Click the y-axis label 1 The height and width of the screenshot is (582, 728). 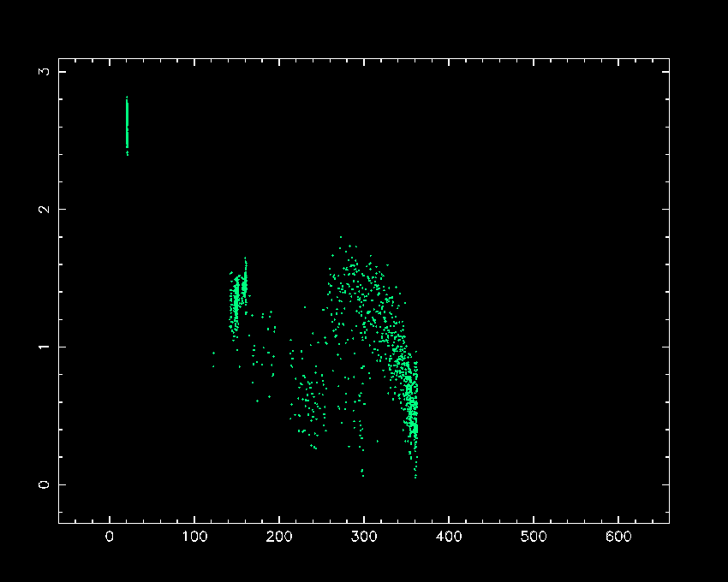pyautogui.click(x=44, y=347)
